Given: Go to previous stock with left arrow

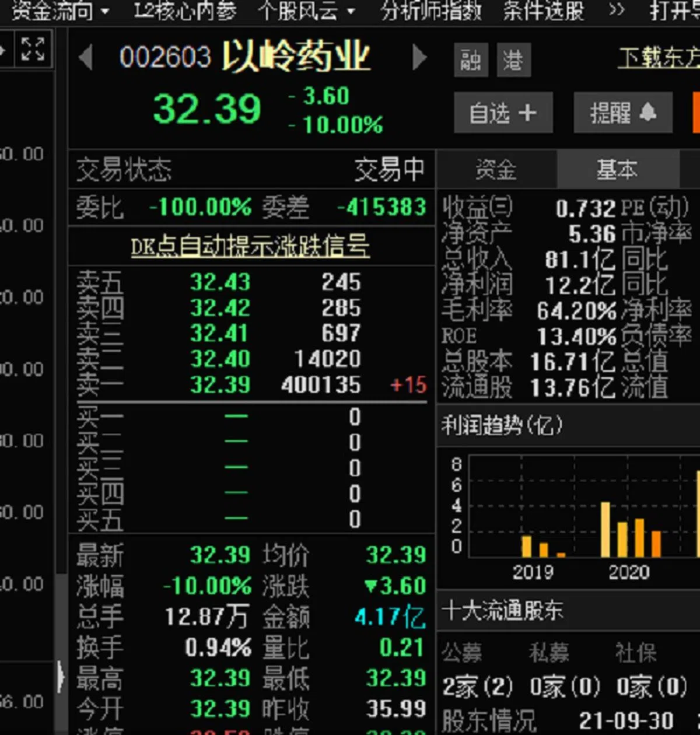Looking at the screenshot, I should [86, 58].
